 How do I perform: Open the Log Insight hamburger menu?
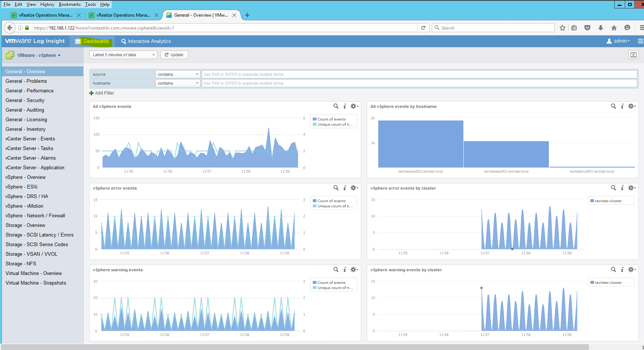pyautogui.click(x=640, y=41)
